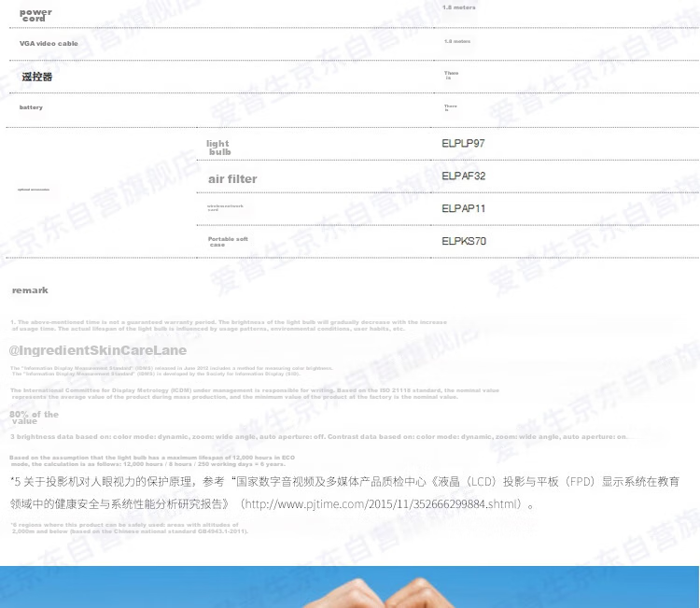
Task: Click the 'Portable soft case' label
Action: pyautogui.click(x=228, y=242)
